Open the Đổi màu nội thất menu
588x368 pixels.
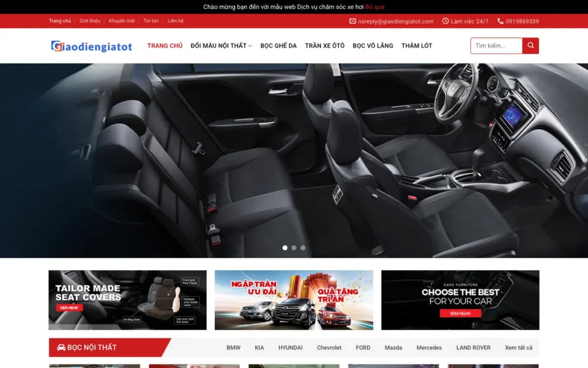coord(218,45)
